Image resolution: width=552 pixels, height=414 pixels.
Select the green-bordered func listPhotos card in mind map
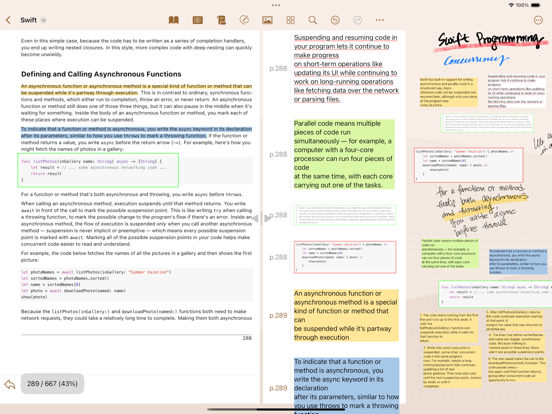(x=495, y=293)
